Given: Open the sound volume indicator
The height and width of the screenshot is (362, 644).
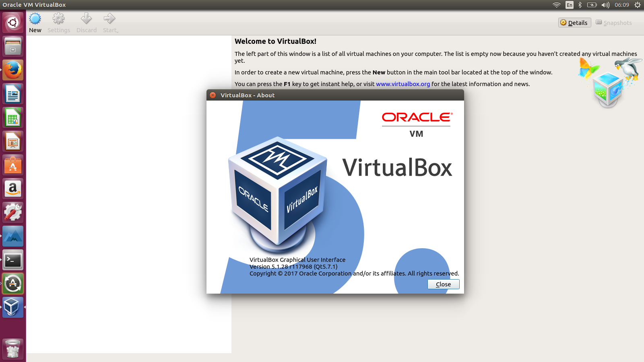Looking at the screenshot, I should 605,5.
